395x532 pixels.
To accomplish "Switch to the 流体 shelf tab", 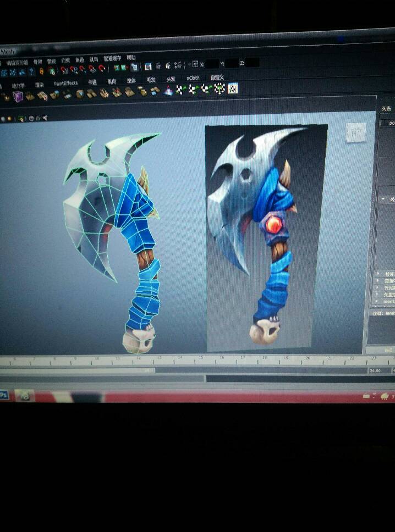I will 131,80.
